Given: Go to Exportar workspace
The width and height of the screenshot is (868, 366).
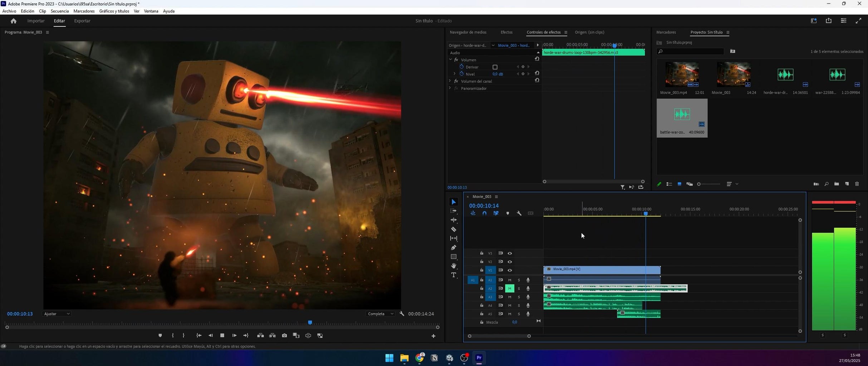Looking at the screenshot, I should 82,21.
